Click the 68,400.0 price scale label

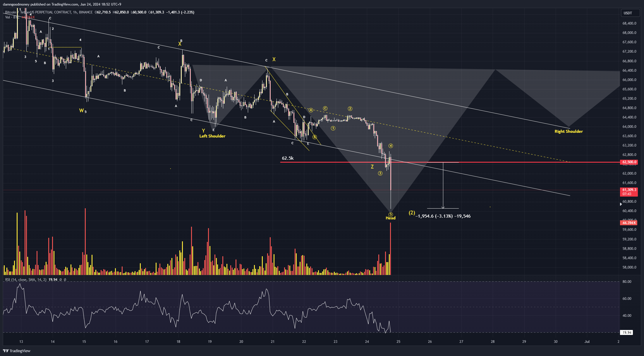(629, 23)
